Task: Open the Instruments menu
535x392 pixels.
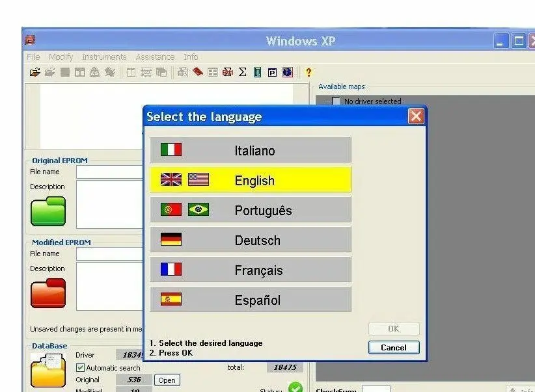Action: click(104, 57)
